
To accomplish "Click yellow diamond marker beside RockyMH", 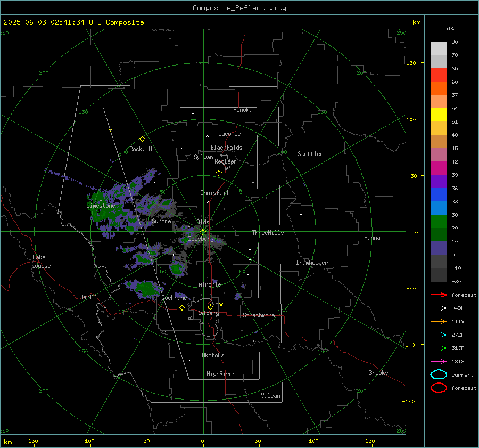I will pyautogui.click(x=142, y=139).
